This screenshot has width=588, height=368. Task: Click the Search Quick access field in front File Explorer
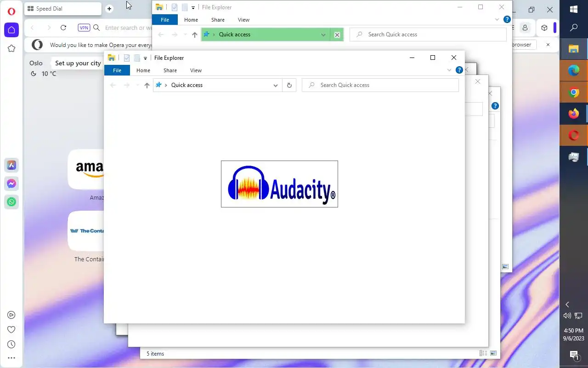[x=380, y=85]
